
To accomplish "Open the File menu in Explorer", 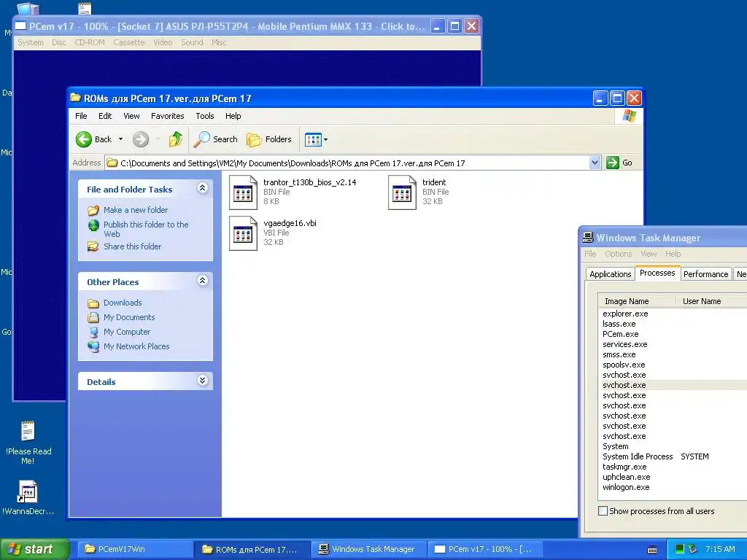I will tap(81, 116).
